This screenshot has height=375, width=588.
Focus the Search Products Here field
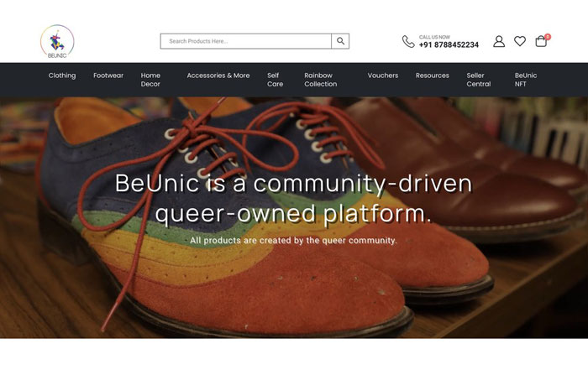(246, 41)
